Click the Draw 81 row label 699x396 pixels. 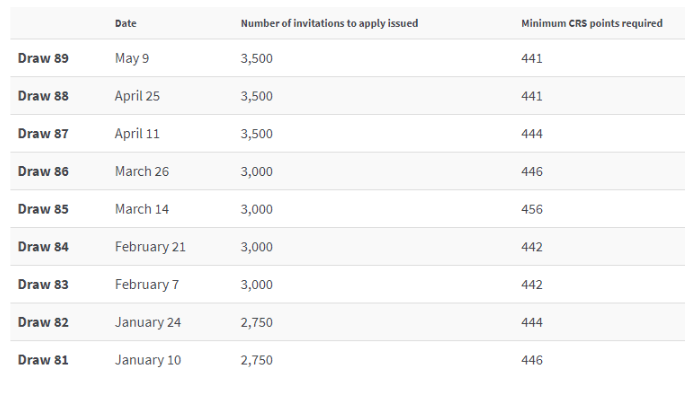pyautogui.click(x=43, y=360)
